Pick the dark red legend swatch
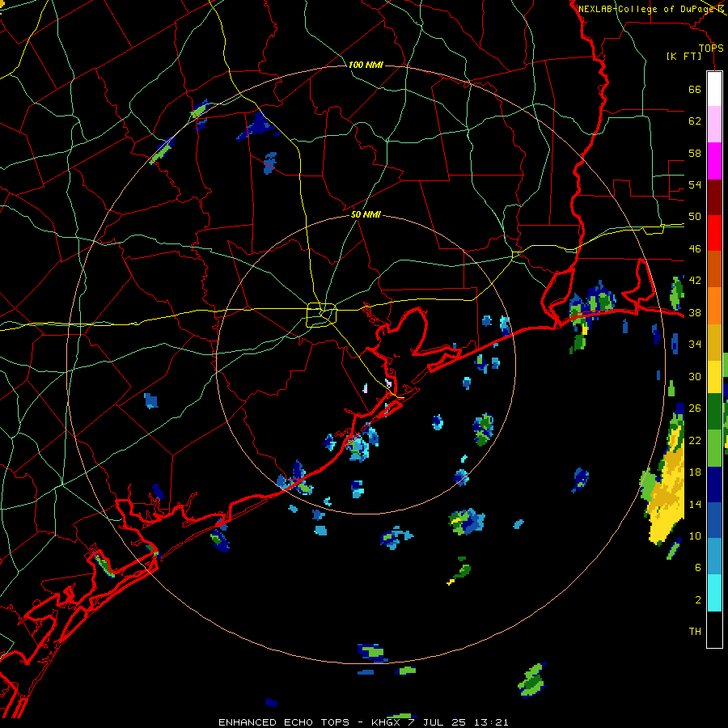 pos(714,197)
